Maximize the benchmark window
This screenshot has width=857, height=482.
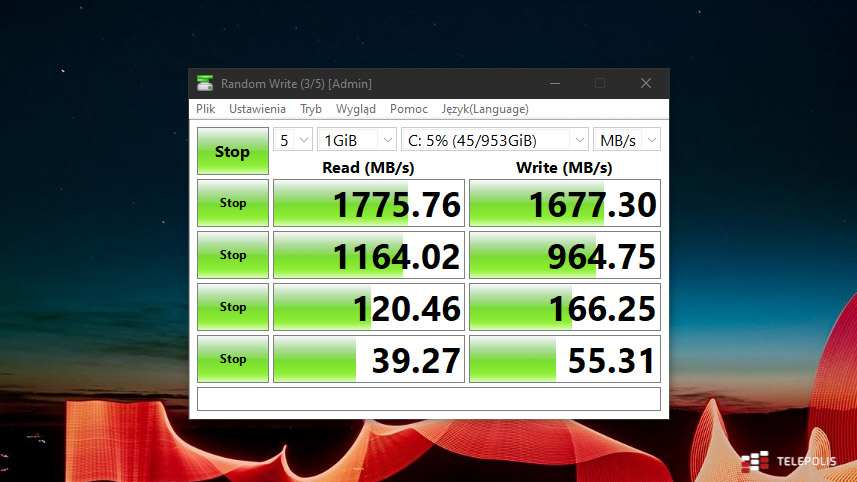(x=600, y=83)
